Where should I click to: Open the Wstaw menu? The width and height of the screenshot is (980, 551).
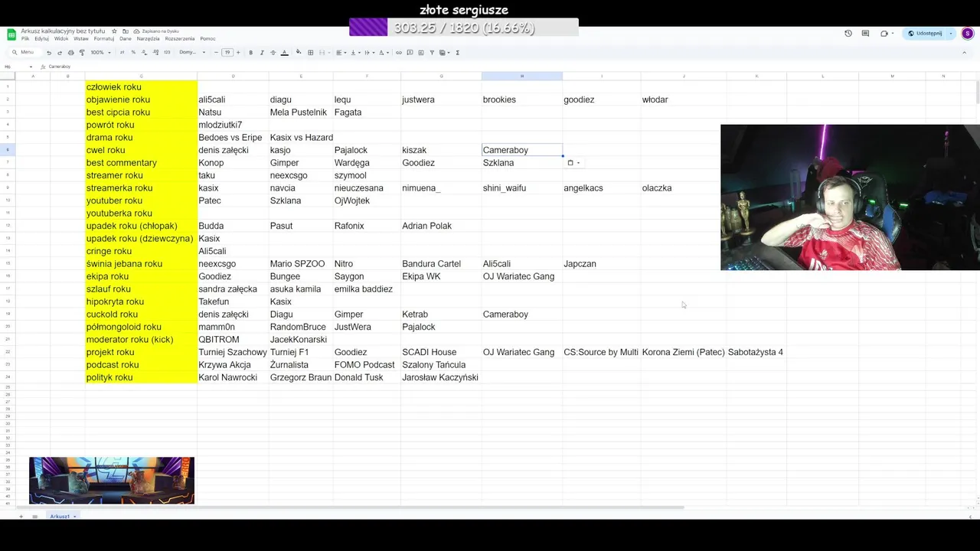pyautogui.click(x=81, y=39)
